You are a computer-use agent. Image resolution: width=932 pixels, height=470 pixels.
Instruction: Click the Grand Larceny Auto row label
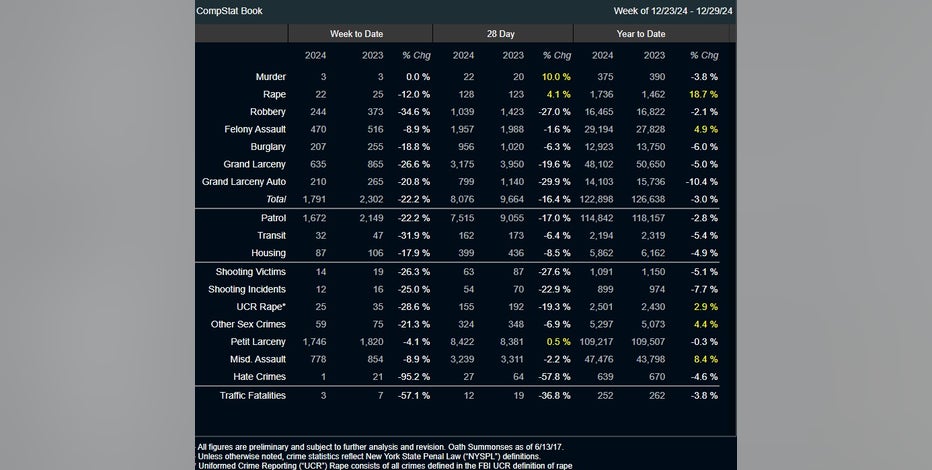[x=243, y=182]
